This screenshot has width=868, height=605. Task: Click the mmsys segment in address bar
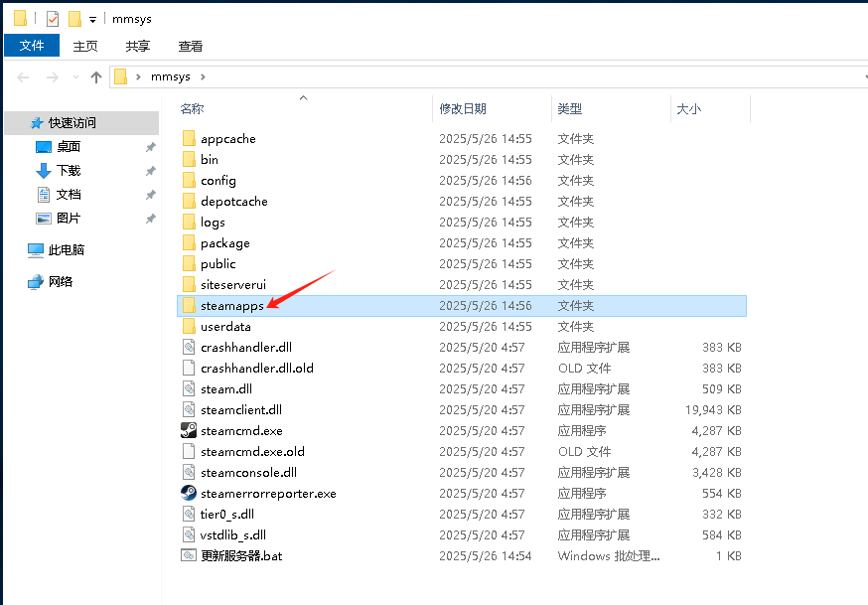(x=171, y=76)
